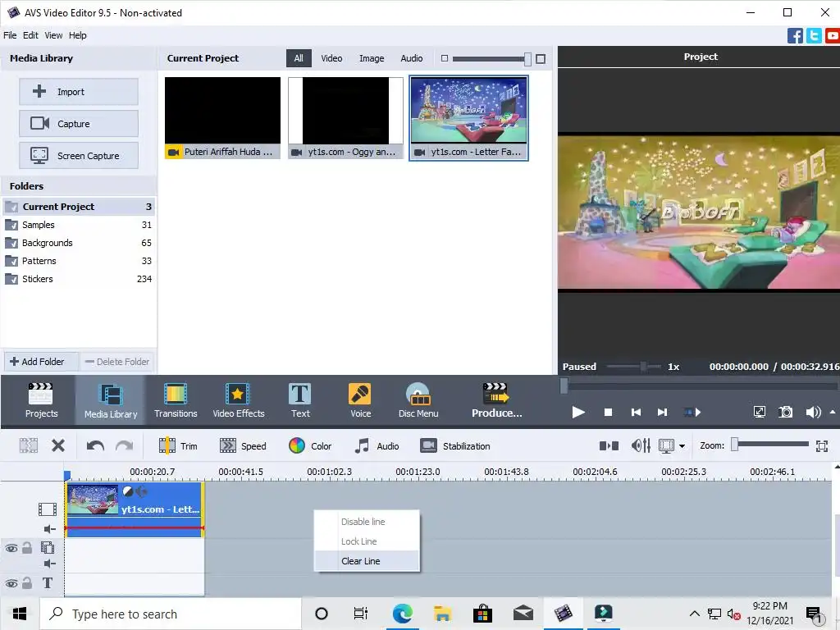Viewport: 840px width, 630px height.
Task: Switch to the All filter tab
Action: pos(299,58)
